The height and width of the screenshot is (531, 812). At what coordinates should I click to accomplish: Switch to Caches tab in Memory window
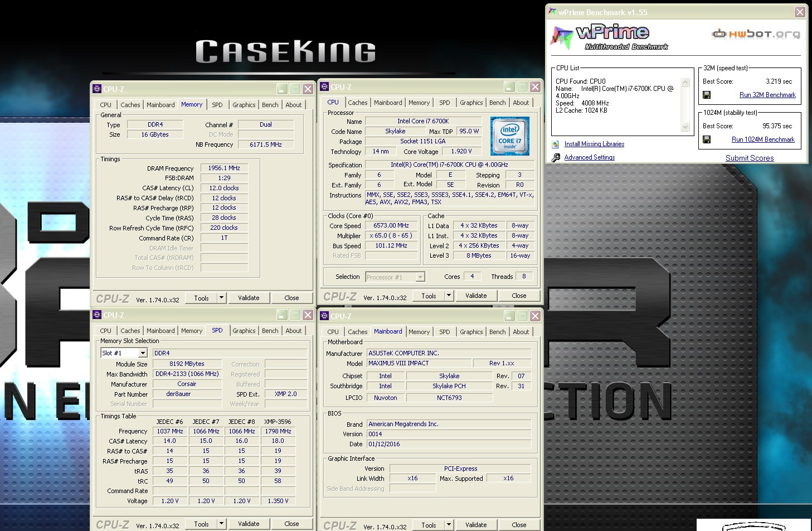130,105
